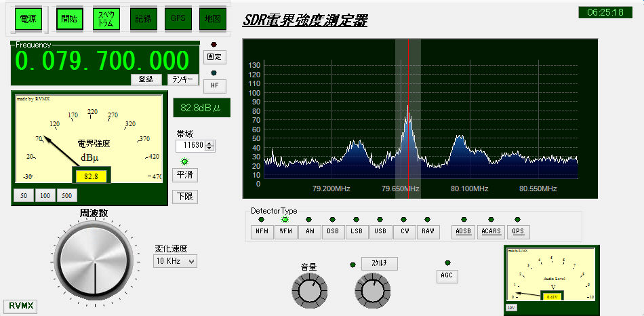Click the GPS button in top toolbar
Image resolution: width=644 pixels, height=316 pixels.
pyautogui.click(x=178, y=20)
